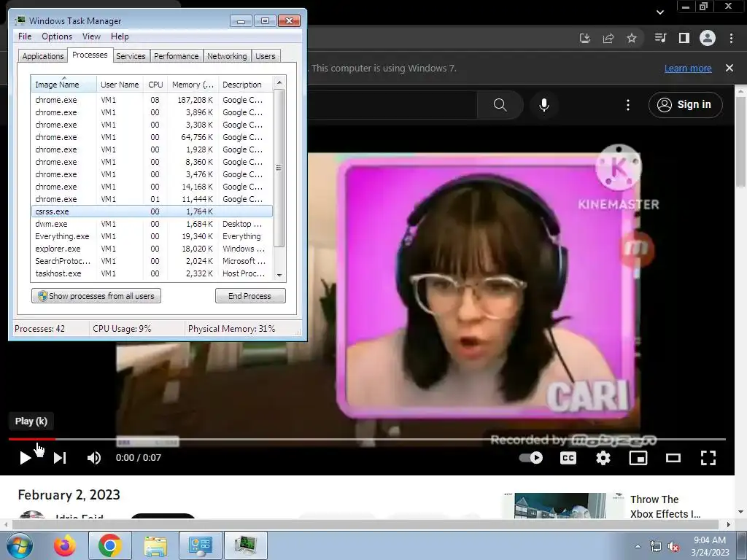747x560 pixels.
Task: Install page icon in address bar
Action: 585,38
